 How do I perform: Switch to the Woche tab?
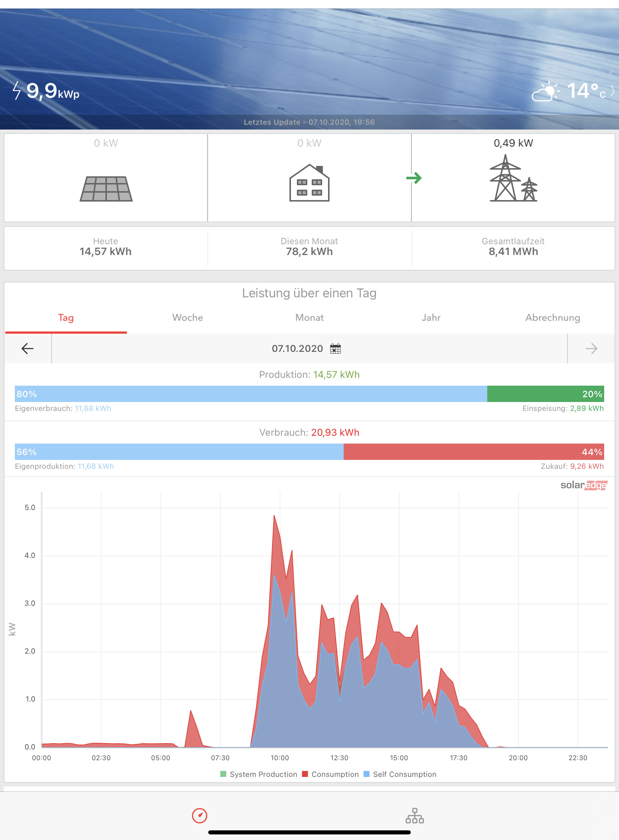187,317
